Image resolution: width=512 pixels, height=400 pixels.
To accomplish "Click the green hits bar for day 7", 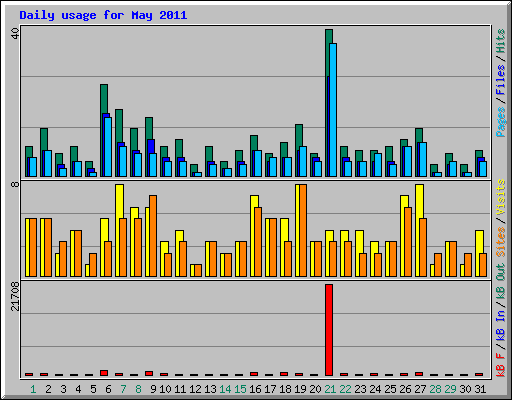I will [x=119, y=126].
